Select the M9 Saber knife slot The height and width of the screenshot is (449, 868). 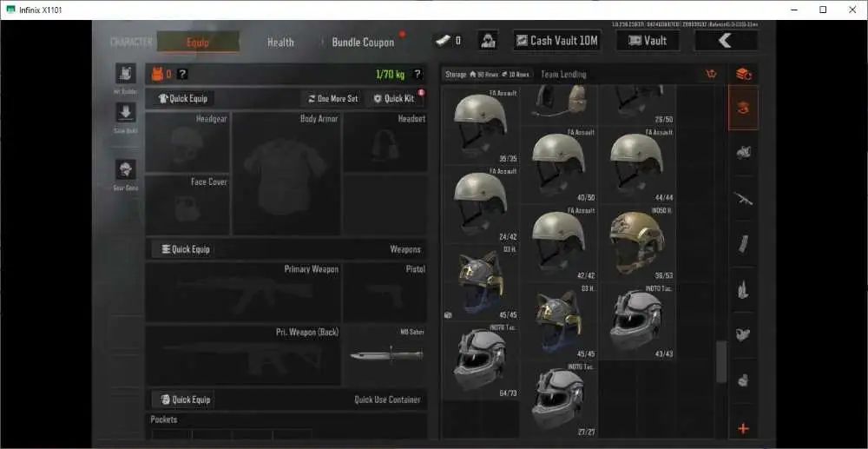tap(385, 354)
